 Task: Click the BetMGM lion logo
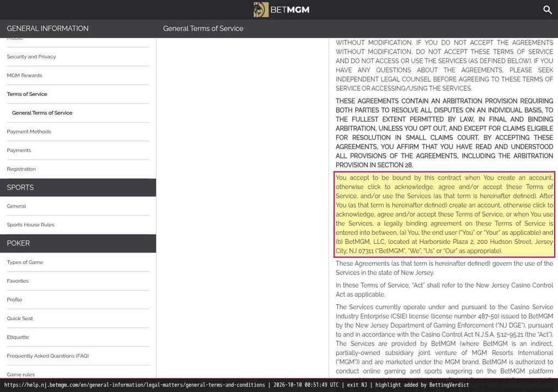281,10
